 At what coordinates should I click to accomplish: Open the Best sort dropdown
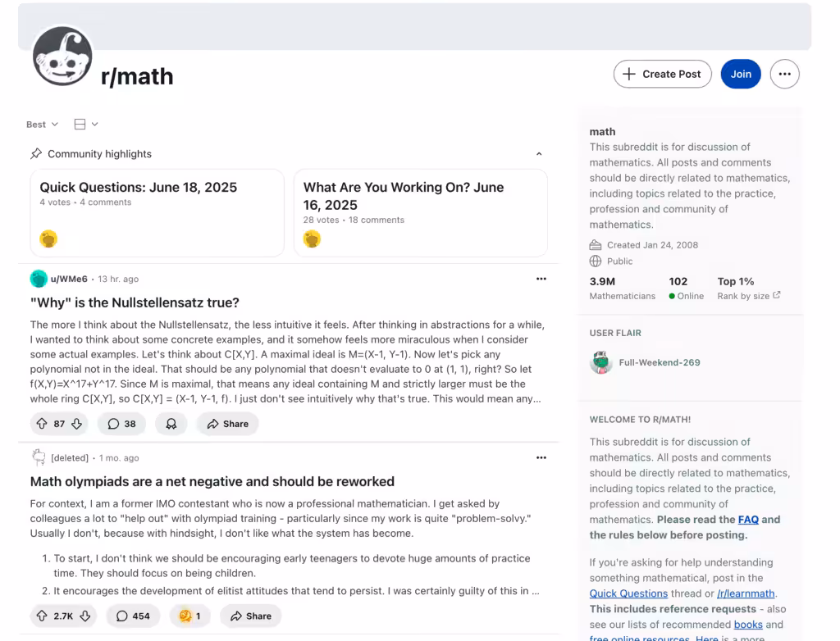tap(42, 125)
